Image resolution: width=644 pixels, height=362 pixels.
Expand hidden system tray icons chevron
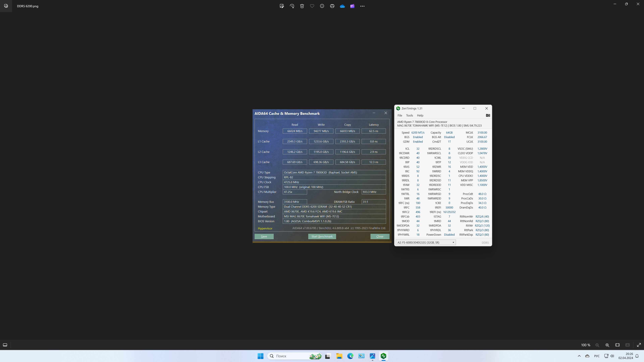pos(579,356)
